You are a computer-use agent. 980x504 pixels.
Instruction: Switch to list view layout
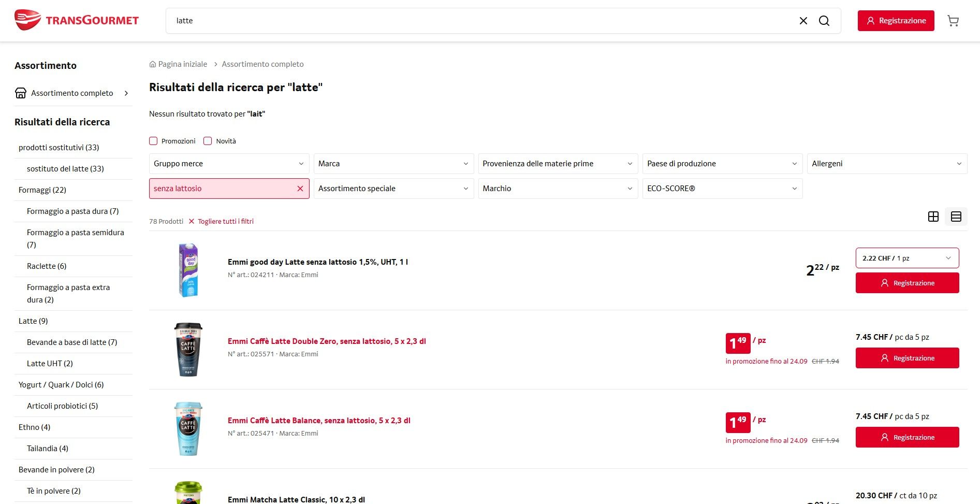[x=956, y=217]
